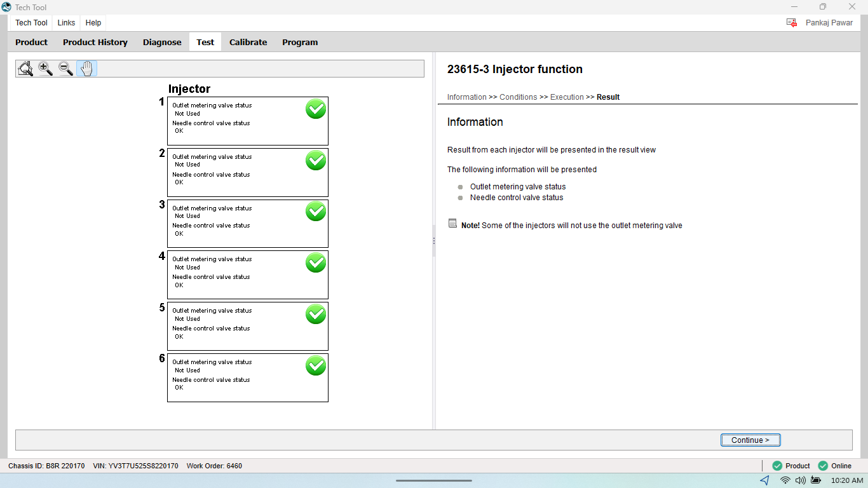Open the Tech Tool menu

32,23
